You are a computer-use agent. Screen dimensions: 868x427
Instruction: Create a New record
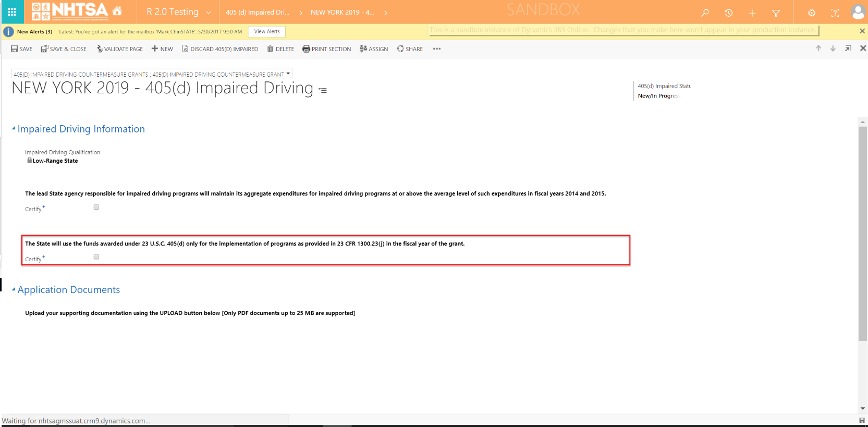coord(162,49)
